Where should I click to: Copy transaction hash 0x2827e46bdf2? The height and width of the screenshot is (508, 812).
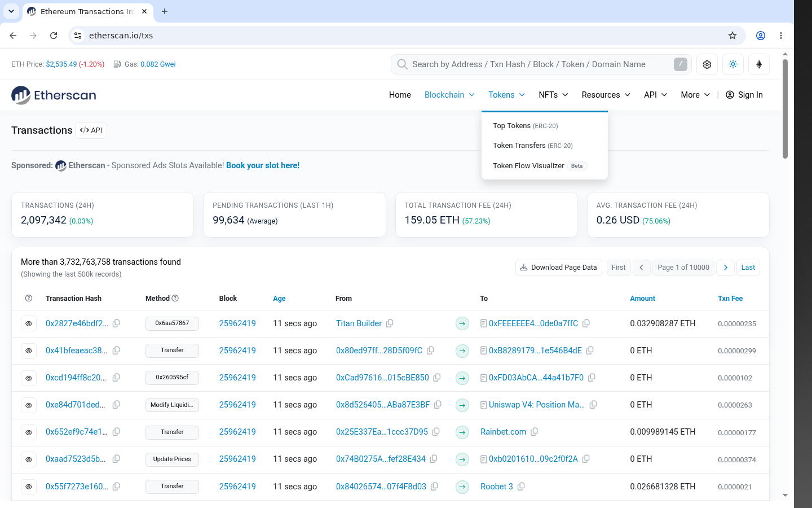tap(116, 323)
